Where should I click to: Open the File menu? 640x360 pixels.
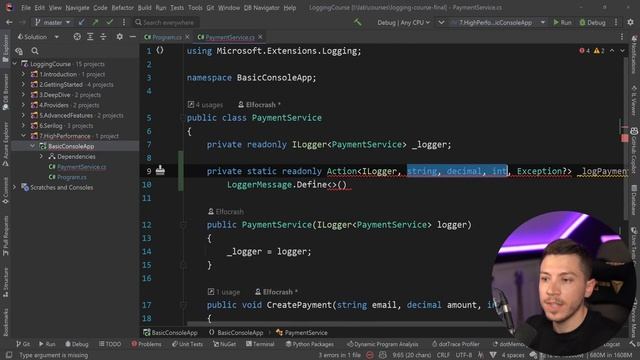(26, 8)
